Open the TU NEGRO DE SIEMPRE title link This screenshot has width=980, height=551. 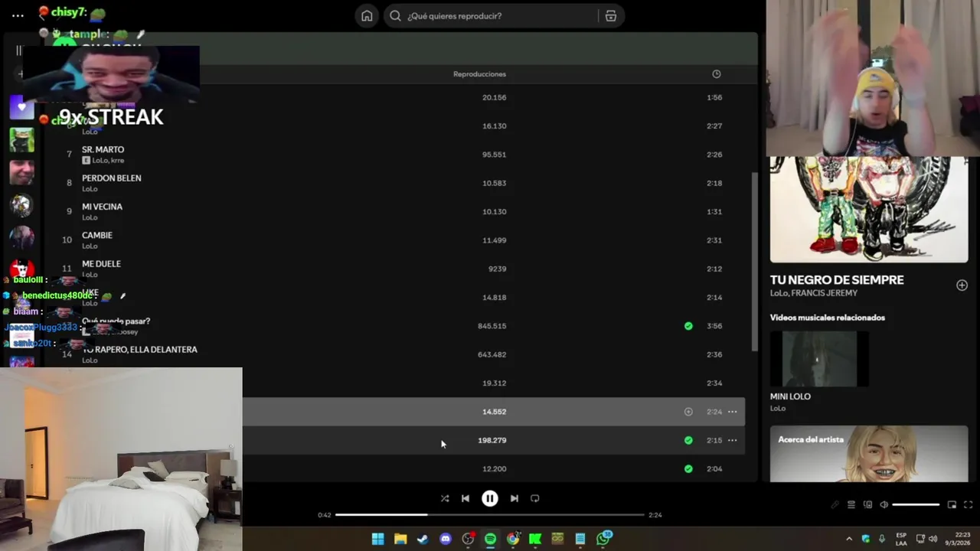tap(837, 280)
